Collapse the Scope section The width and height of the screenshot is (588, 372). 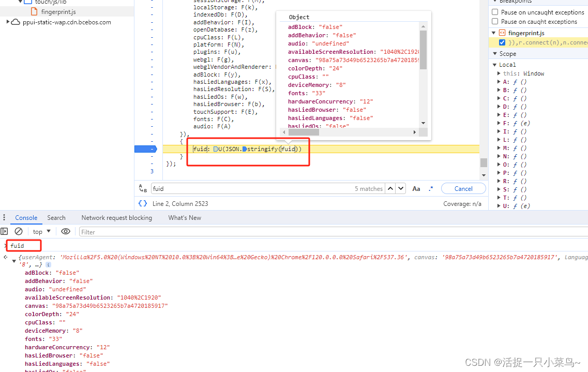coord(494,54)
